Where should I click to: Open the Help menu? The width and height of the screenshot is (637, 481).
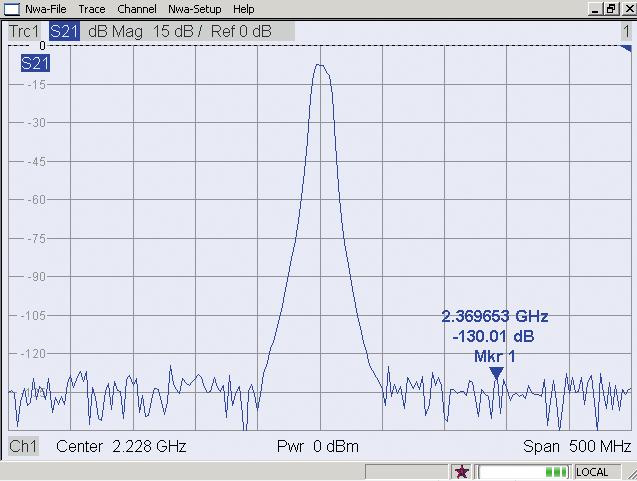tap(243, 9)
